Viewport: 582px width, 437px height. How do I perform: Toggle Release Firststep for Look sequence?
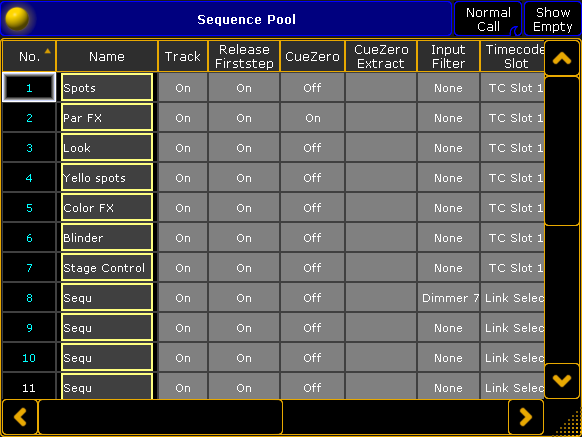(244, 148)
